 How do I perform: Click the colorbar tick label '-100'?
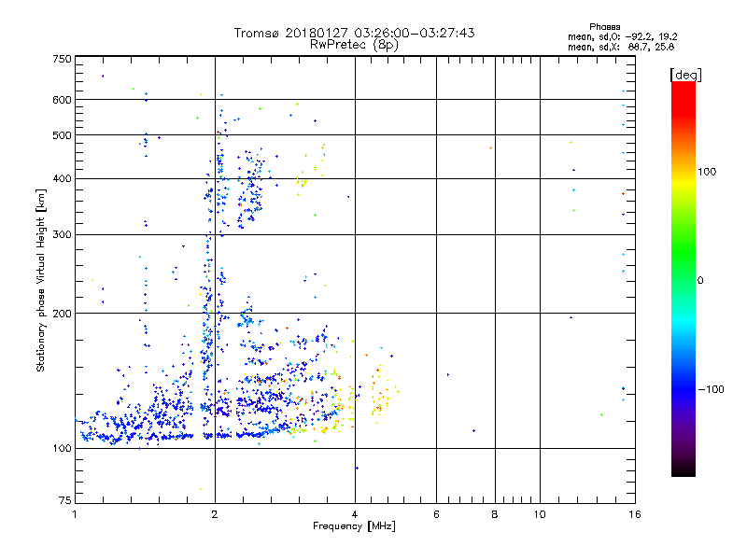tap(711, 389)
